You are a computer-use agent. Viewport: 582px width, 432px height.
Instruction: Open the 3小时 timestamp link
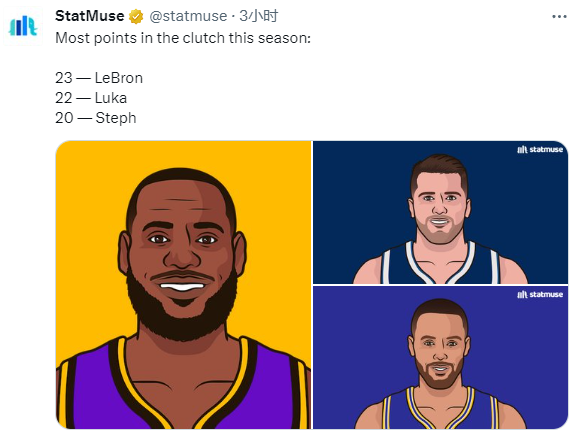coord(259,16)
